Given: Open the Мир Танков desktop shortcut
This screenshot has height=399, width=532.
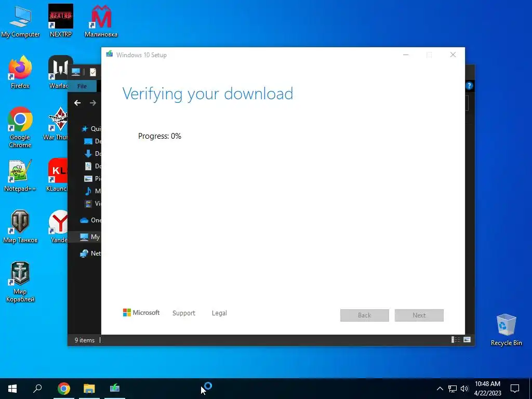Looking at the screenshot, I should (20, 227).
